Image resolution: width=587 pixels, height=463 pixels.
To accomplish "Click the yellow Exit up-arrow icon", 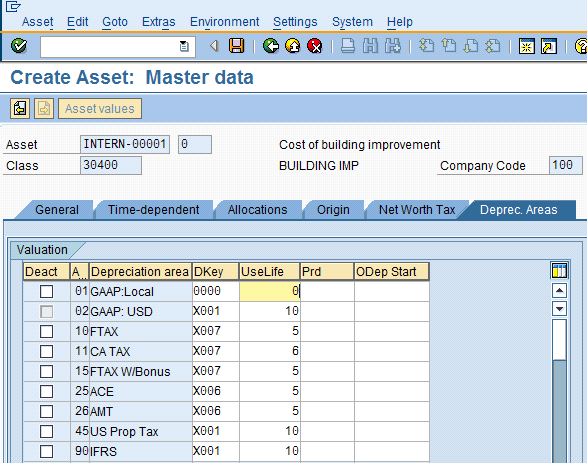I will (293, 46).
